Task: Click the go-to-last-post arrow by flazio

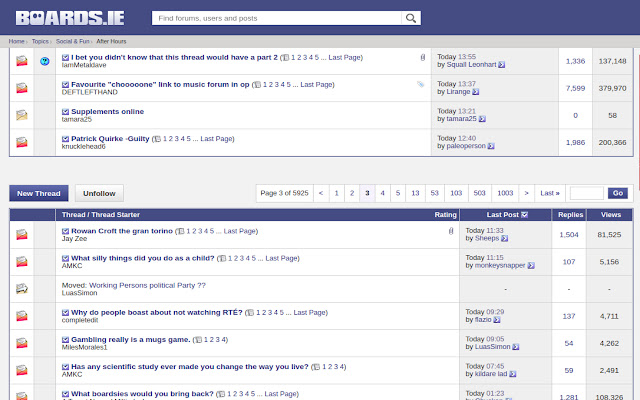Action: [x=496, y=320]
